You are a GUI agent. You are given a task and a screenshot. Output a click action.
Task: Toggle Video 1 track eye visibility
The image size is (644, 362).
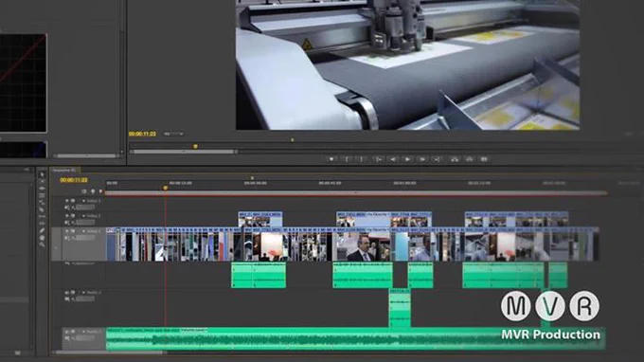(x=67, y=231)
